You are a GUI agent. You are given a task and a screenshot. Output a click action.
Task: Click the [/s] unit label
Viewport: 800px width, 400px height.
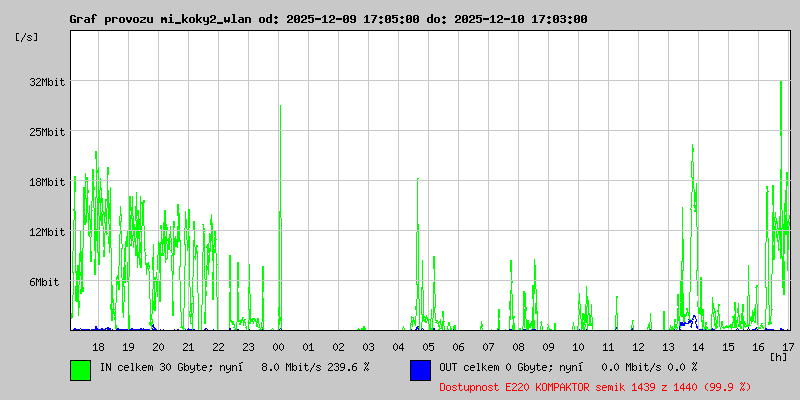tap(27, 37)
